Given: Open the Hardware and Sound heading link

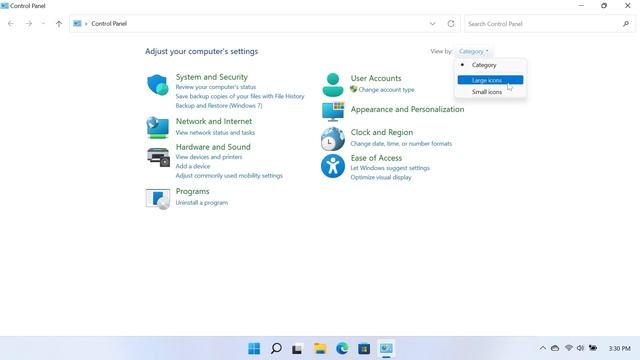Looking at the screenshot, I should [x=213, y=147].
